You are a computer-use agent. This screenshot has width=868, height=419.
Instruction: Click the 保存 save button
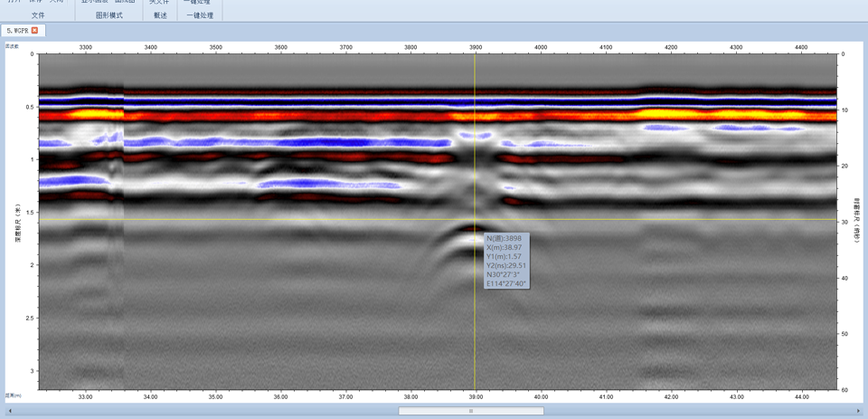pos(35,2)
